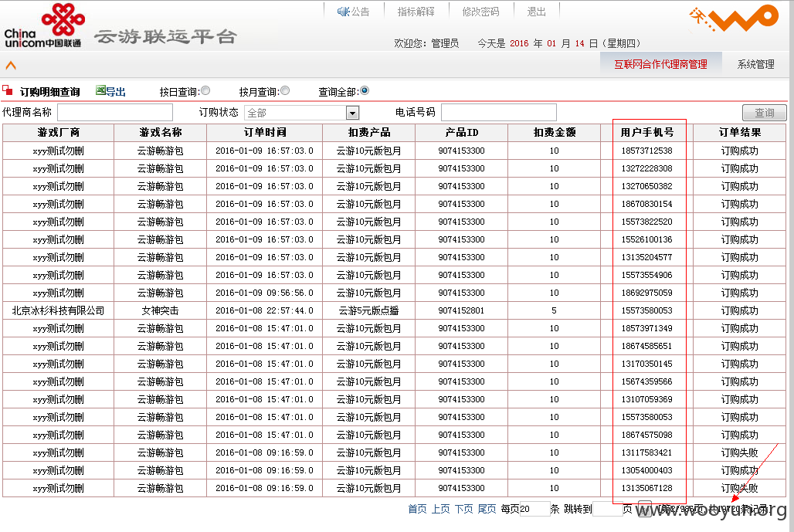The width and height of the screenshot is (794, 532).
Task: Click the 查询 button
Action: tap(764, 113)
